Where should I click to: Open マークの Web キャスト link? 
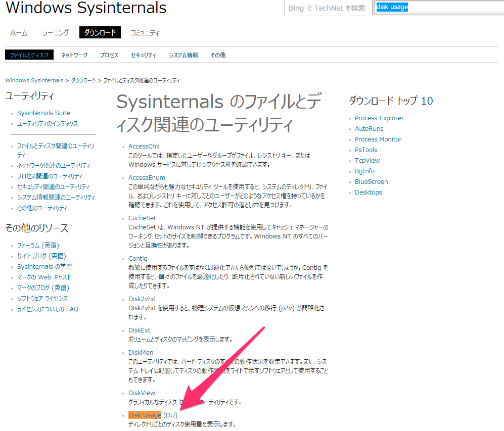click(x=44, y=277)
